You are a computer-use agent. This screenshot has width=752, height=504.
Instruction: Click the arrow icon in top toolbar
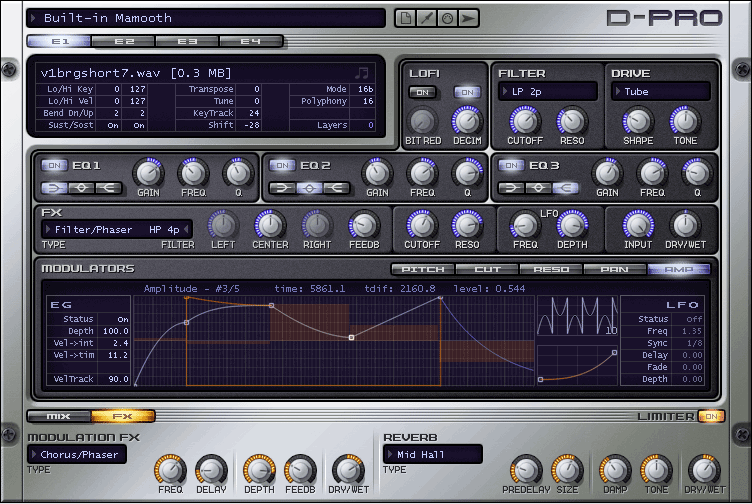468,18
